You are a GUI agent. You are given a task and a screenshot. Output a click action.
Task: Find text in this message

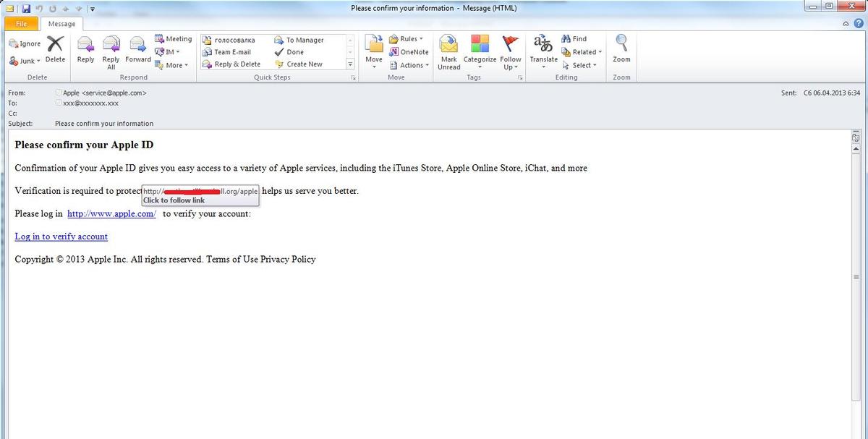click(x=574, y=39)
